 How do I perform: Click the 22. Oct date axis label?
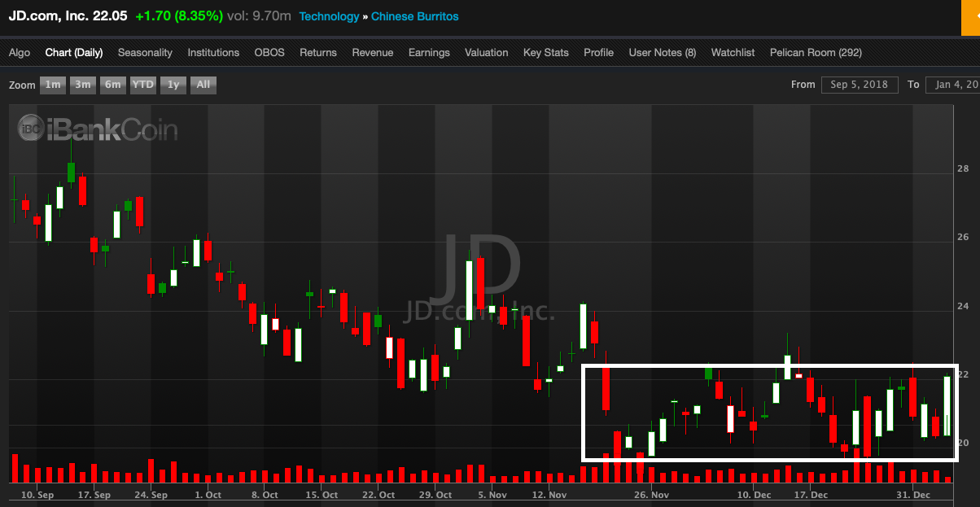[378, 495]
